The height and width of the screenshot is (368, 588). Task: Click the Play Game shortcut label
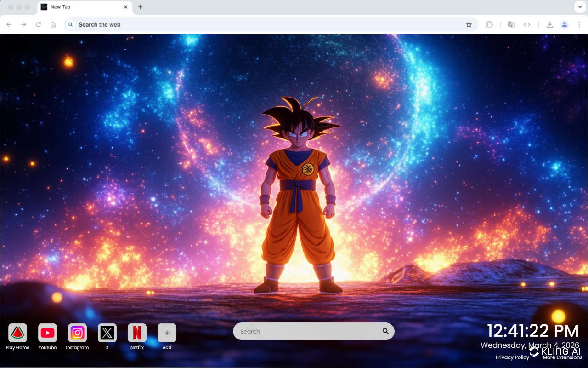click(x=17, y=348)
